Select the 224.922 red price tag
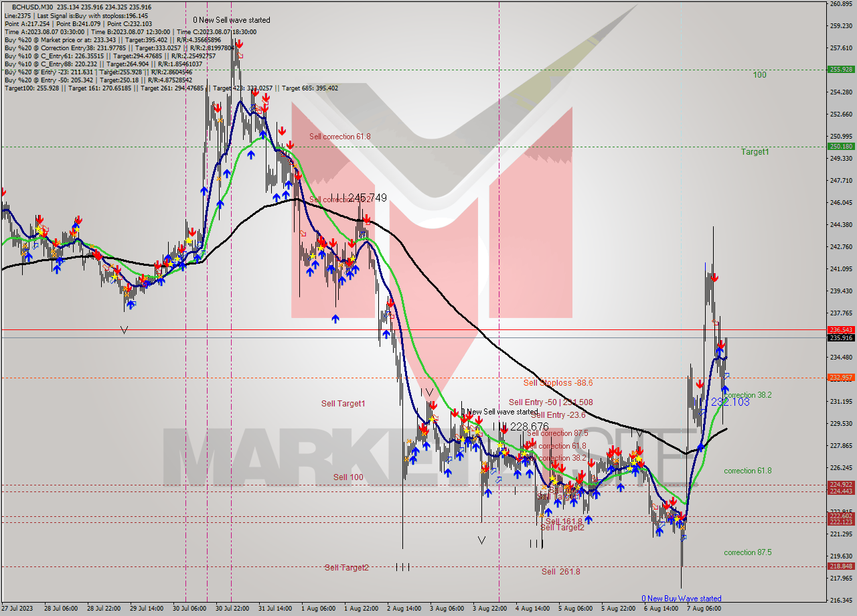857x616 pixels. [841, 485]
